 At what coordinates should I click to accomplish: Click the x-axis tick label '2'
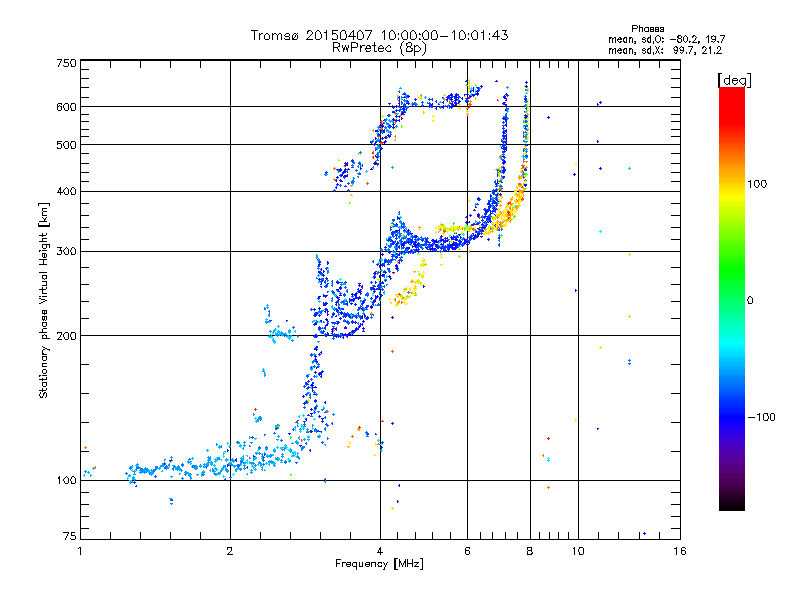tap(230, 551)
